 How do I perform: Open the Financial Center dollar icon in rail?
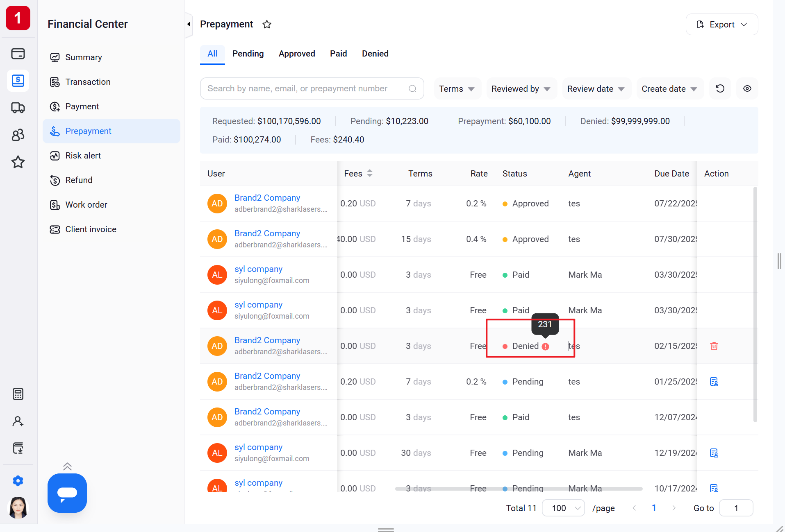18,80
